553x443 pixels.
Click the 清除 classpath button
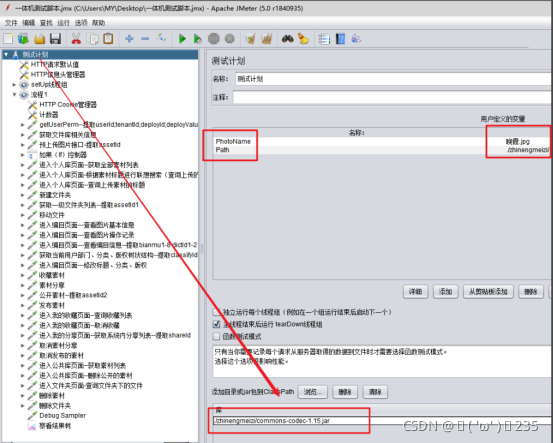pos(375,392)
